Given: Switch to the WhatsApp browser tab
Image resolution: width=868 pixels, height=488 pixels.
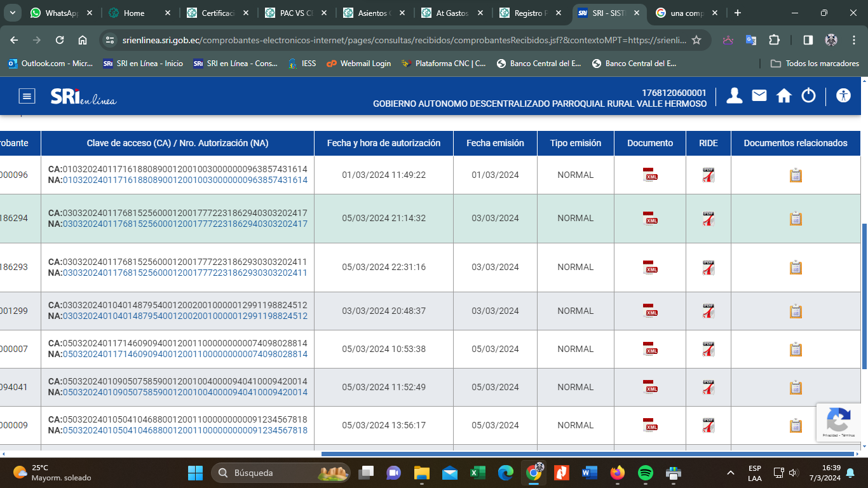Looking at the screenshot, I should tap(62, 13).
